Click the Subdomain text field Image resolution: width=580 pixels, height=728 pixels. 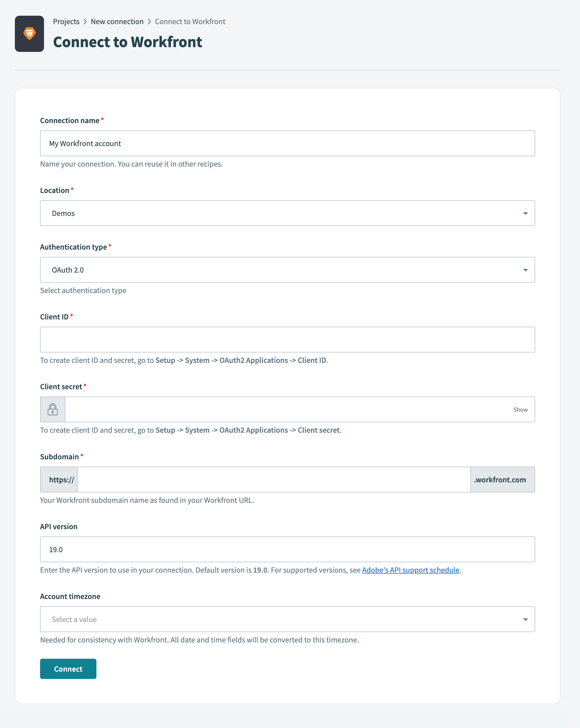tap(273, 480)
